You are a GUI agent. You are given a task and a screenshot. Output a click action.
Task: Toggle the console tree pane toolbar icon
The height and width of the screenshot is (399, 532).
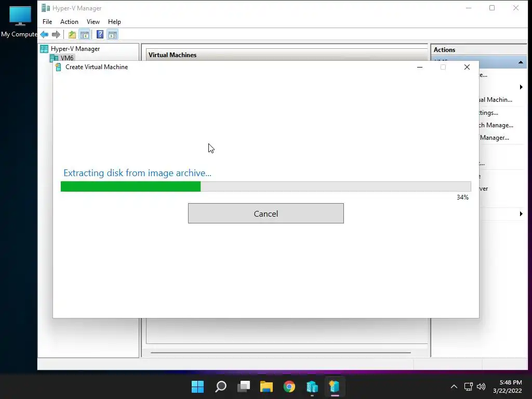point(85,34)
